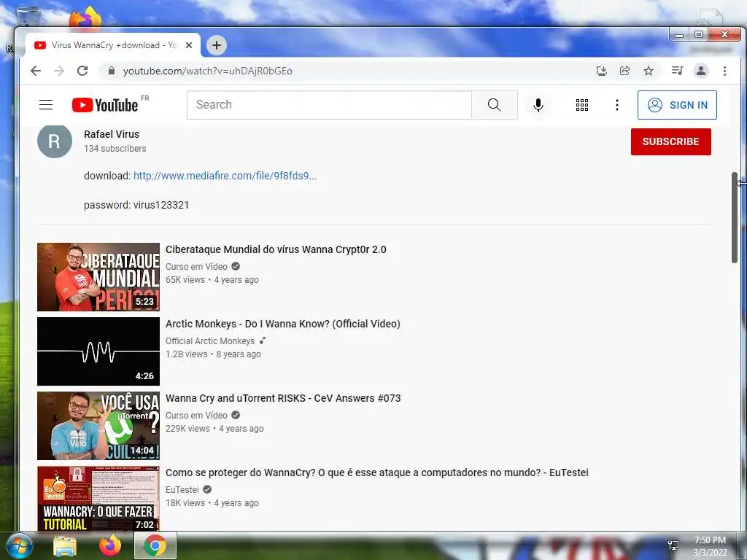This screenshot has width=747, height=560.
Task: Open the YouTube hamburger guide menu
Action: 46,105
